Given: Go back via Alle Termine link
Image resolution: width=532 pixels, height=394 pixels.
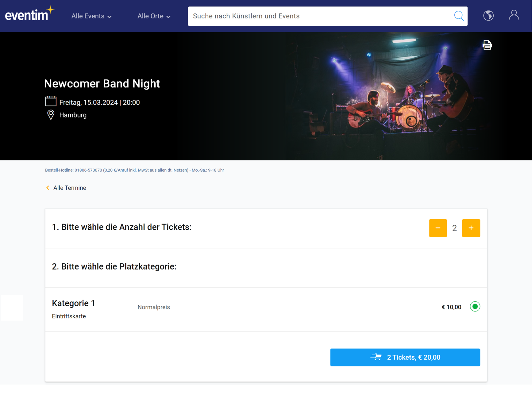Looking at the screenshot, I should pyautogui.click(x=70, y=188).
